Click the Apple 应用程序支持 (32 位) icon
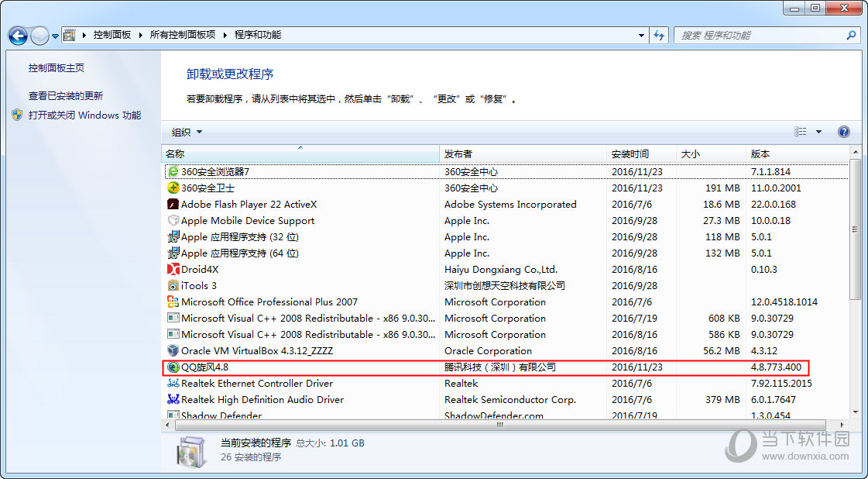This screenshot has height=479, width=868. (173, 236)
